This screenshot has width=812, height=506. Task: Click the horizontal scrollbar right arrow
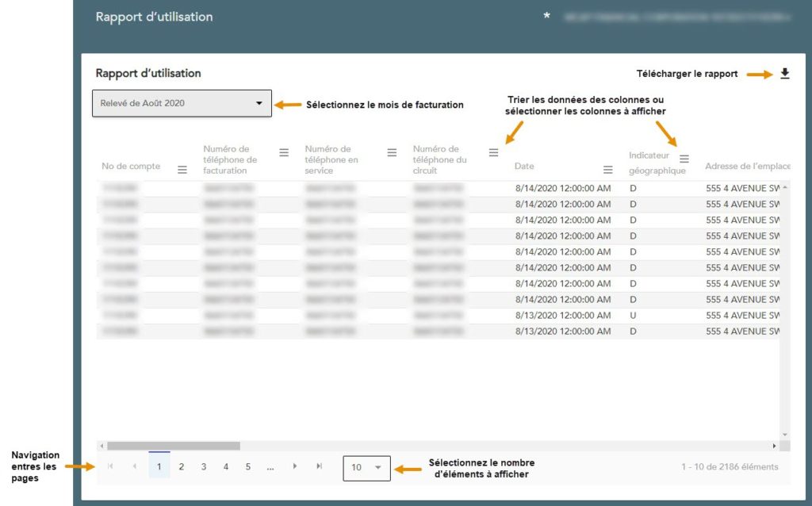(x=775, y=446)
